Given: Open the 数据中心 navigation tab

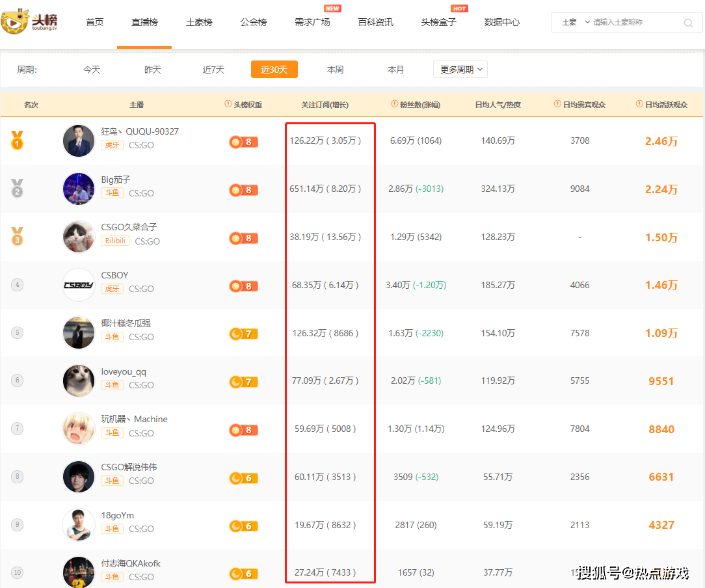Looking at the screenshot, I should pyautogui.click(x=502, y=22).
